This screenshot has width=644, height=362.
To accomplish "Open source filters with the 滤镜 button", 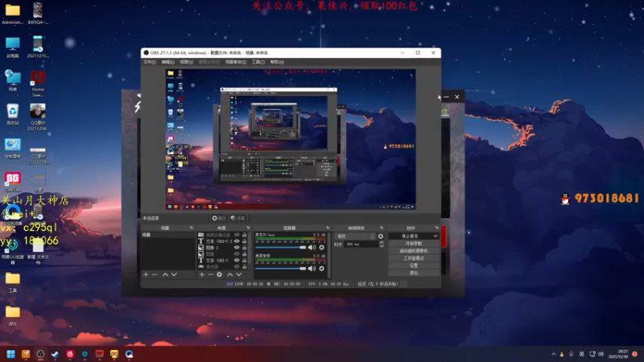I will click(x=237, y=218).
